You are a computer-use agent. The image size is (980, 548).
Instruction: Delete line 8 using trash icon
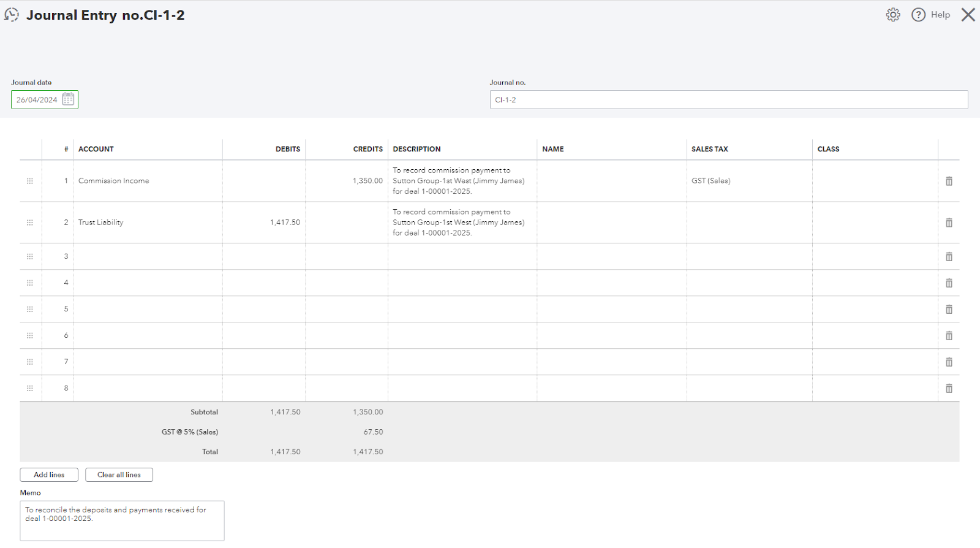949,388
